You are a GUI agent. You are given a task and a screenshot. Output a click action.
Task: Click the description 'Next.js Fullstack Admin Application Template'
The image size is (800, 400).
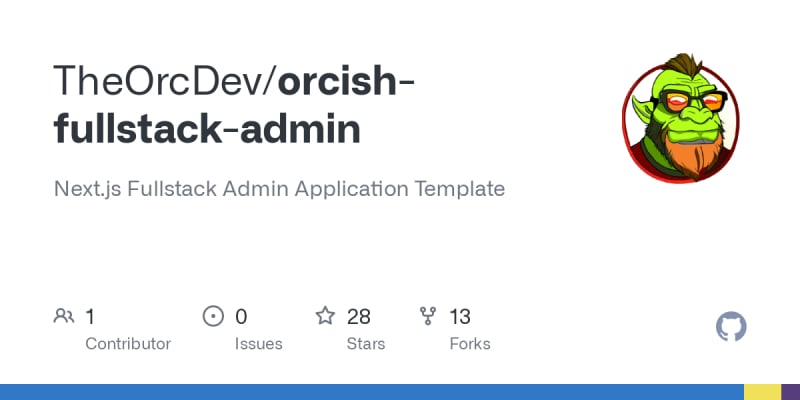(x=280, y=189)
